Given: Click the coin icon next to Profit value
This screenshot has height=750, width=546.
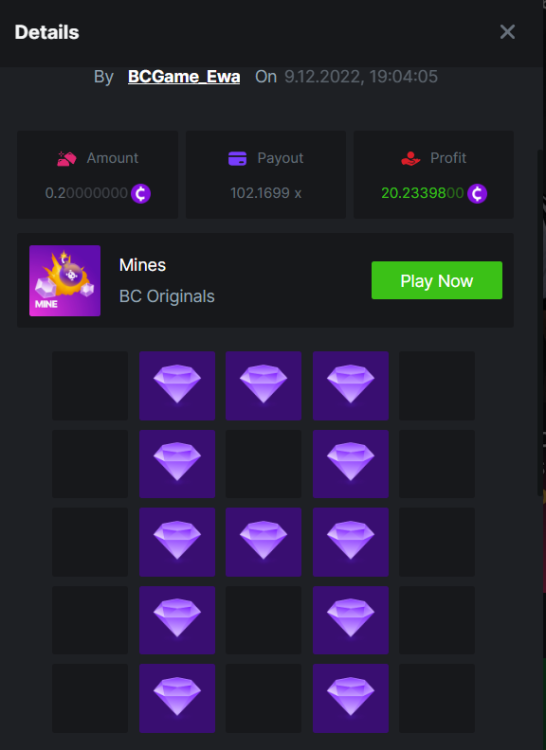Looking at the screenshot, I should (x=477, y=194).
